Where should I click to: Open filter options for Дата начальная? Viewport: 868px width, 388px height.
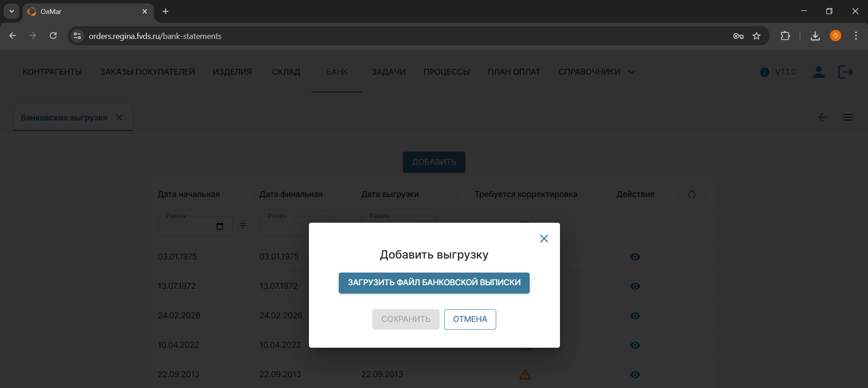[243, 226]
